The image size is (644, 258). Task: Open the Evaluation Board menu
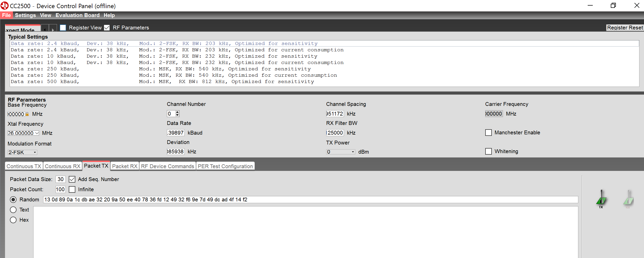(x=78, y=15)
